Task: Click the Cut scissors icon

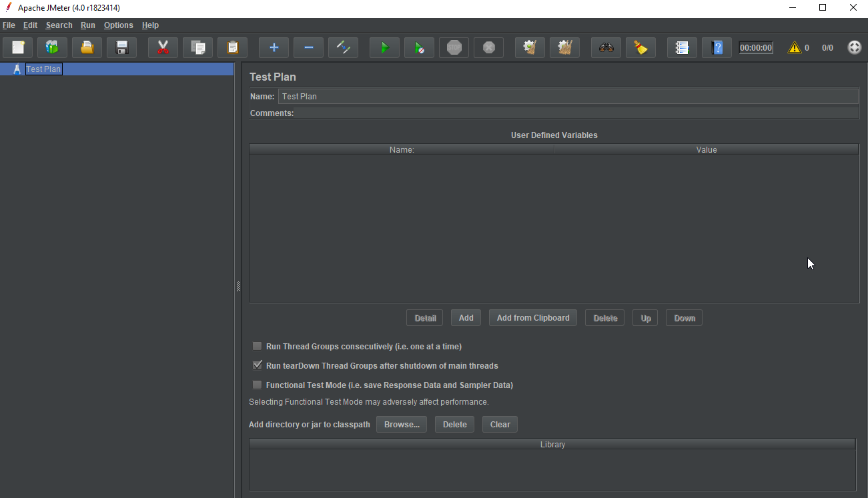Action: point(163,48)
